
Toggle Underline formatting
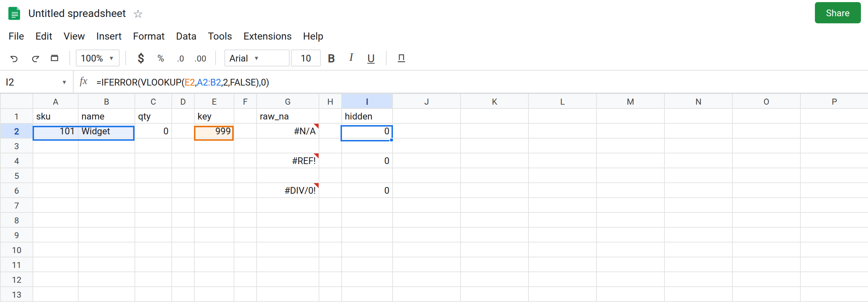pyautogui.click(x=371, y=58)
